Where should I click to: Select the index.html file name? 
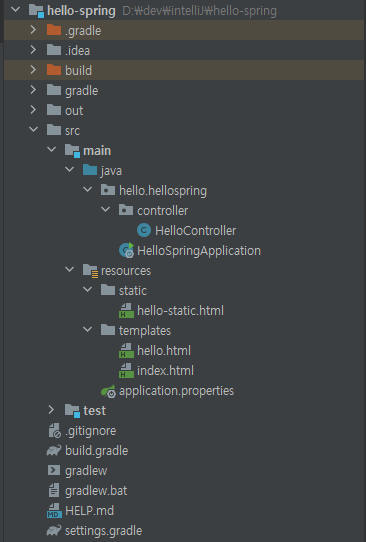point(165,371)
